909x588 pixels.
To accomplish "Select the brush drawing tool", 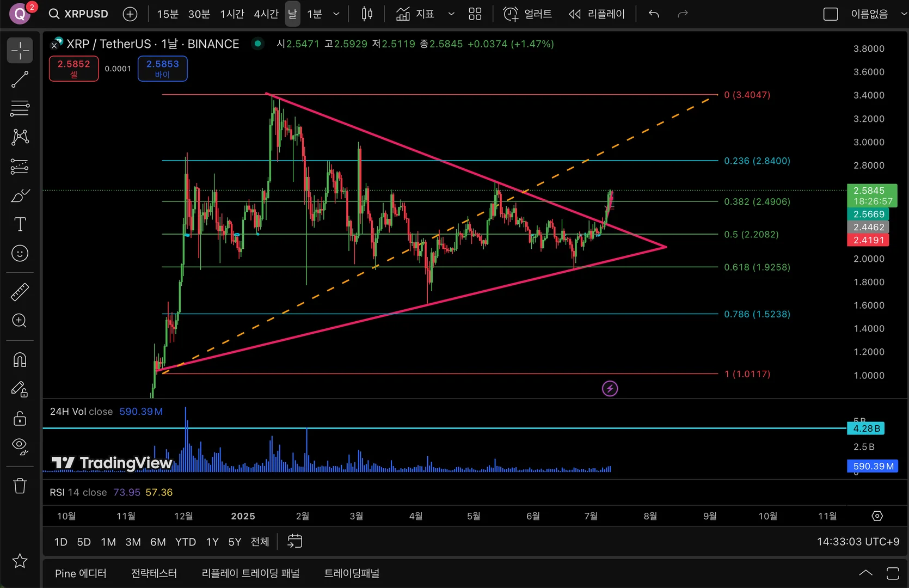I will [x=20, y=195].
